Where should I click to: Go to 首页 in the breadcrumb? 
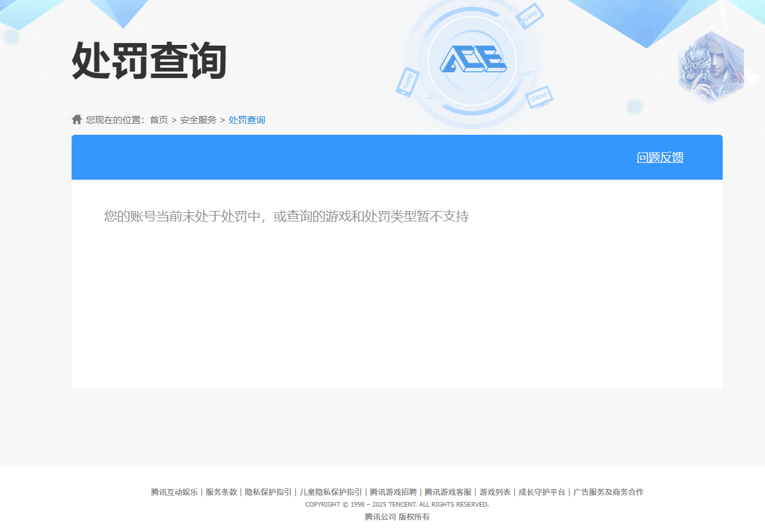click(x=159, y=120)
